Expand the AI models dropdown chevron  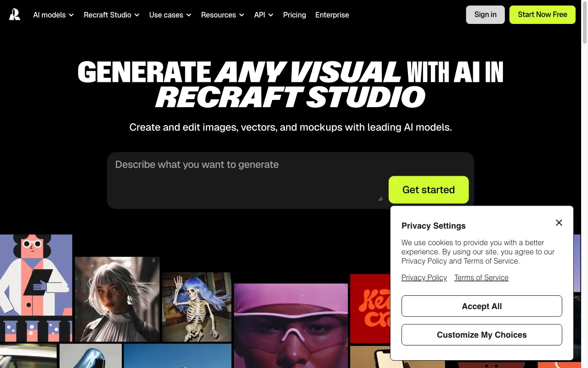[71, 15]
